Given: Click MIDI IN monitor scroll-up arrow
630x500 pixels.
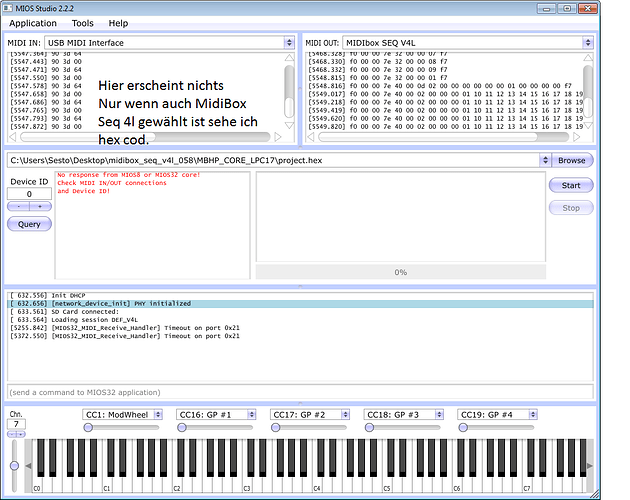Looking at the screenshot, I should coord(289,58).
